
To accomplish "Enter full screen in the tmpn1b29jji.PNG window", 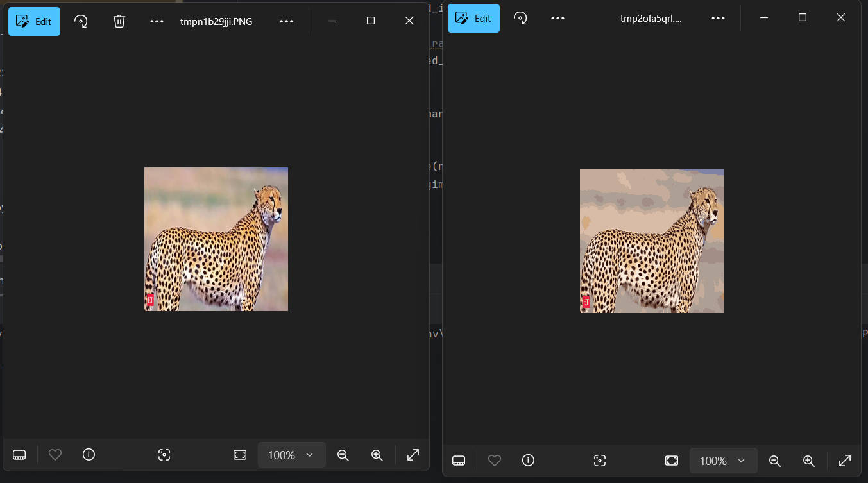I will [x=413, y=455].
